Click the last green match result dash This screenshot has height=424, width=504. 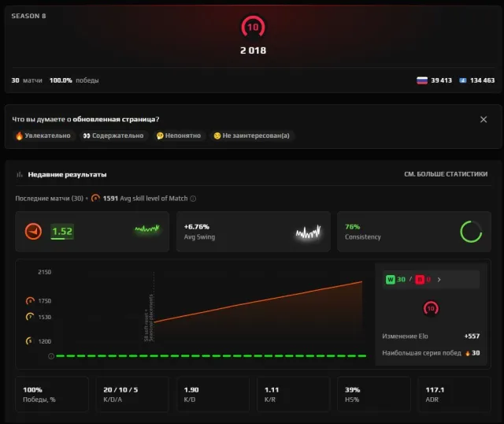click(x=362, y=355)
